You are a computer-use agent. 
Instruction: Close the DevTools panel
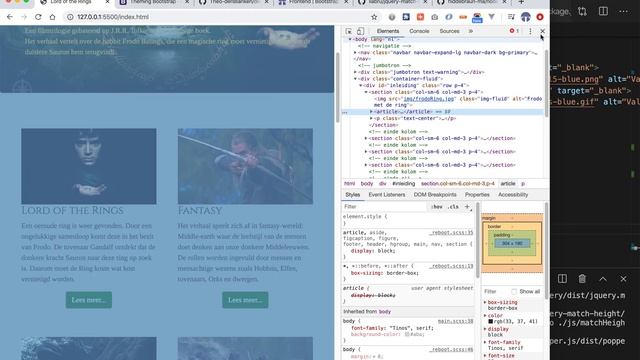point(542,31)
